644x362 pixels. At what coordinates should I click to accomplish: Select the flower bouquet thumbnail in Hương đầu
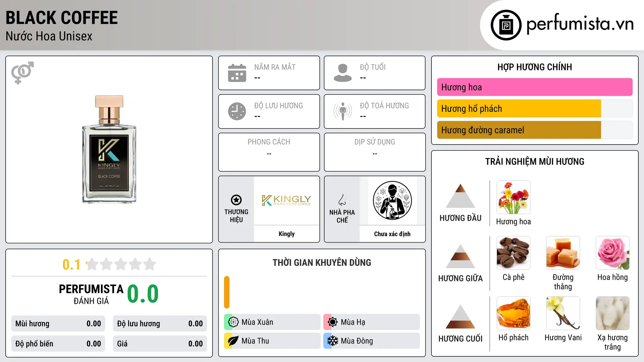pyautogui.click(x=514, y=197)
